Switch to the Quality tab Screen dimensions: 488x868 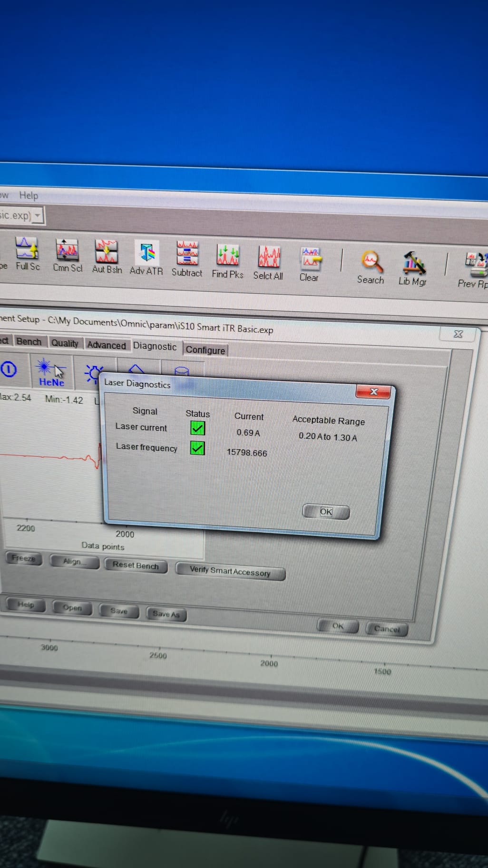pyautogui.click(x=65, y=343)
